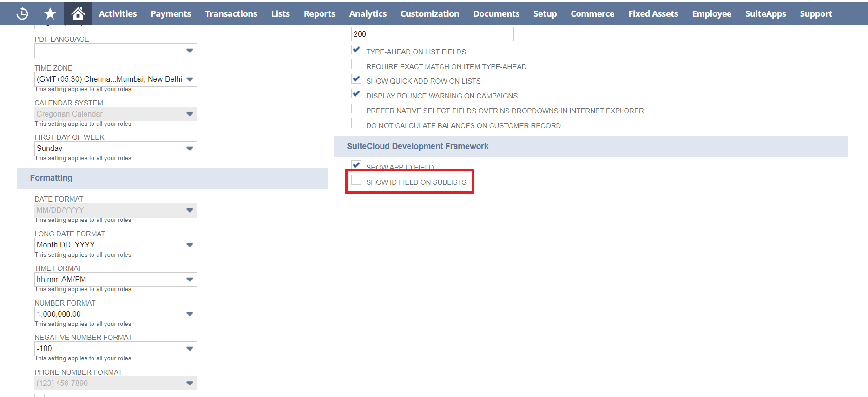The width and height of the screenshot is (868, 397).
Task: Open the Reports menu
Action: [x=319, y=14]
